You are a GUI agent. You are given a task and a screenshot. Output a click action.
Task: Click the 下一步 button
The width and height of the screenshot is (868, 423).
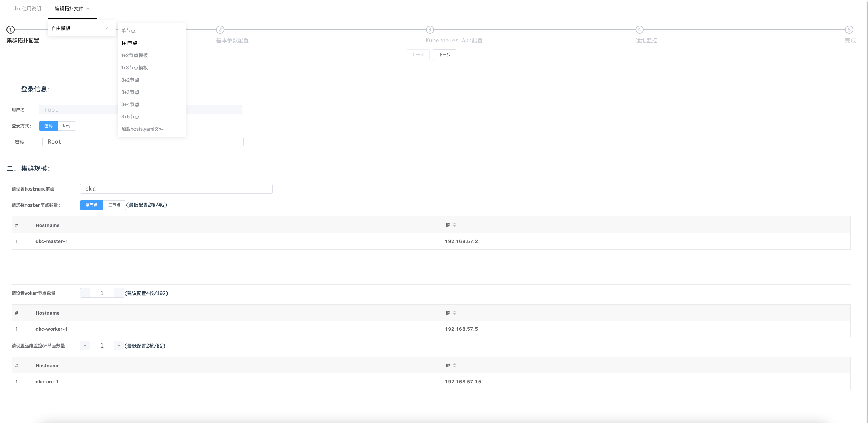[444, 55]
